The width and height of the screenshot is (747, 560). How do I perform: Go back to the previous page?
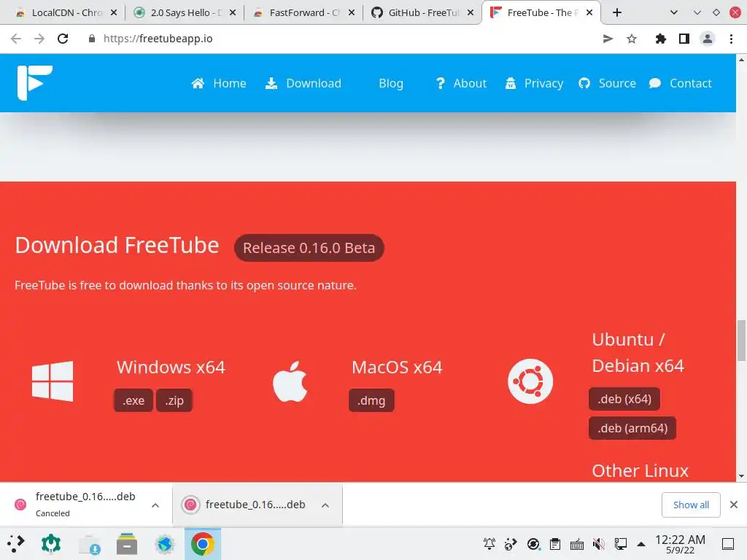(x=16, y=39)
